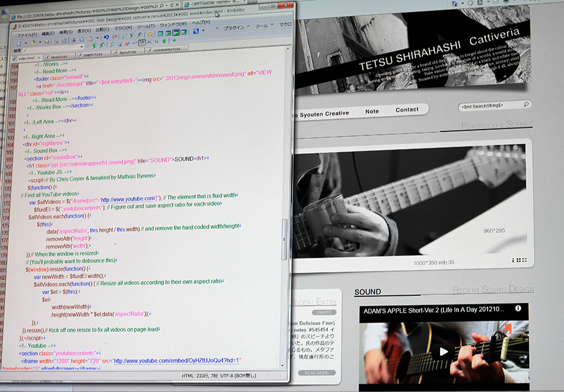Undo the last edit with the blue arrow
The height and width of the screenshot is (392, 564).
tap(106, 38)
